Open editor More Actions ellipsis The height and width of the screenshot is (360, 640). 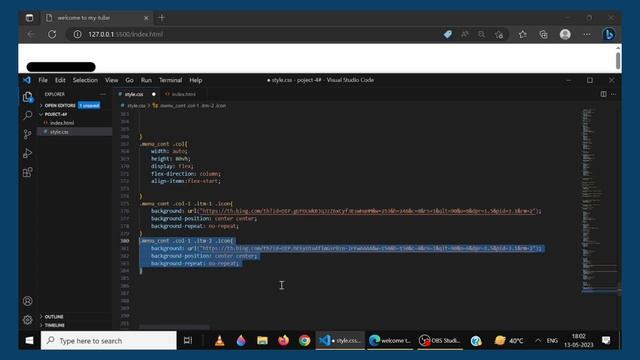click(x=613, y=94)
